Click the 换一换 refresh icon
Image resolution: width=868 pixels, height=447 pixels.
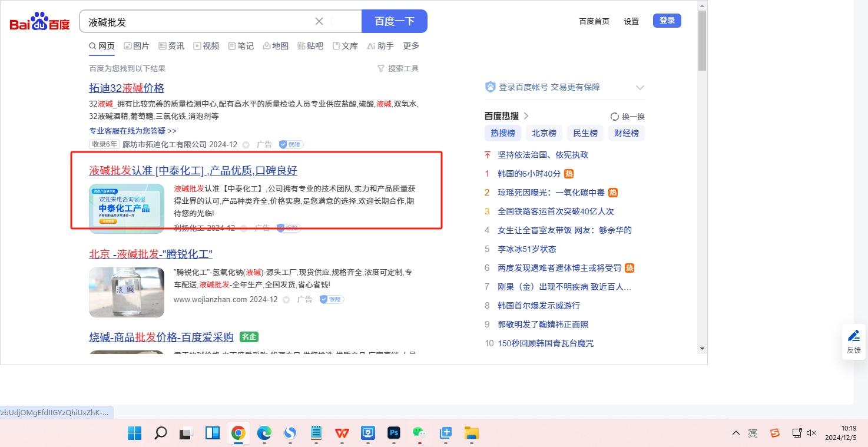click(x=615, y=117)
